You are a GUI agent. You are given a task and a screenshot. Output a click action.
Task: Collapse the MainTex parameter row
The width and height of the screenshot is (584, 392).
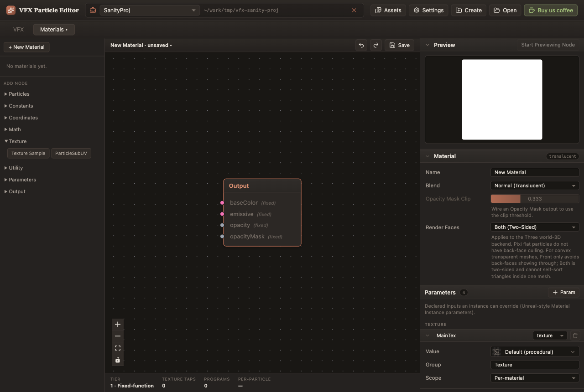tap(428, 335)
